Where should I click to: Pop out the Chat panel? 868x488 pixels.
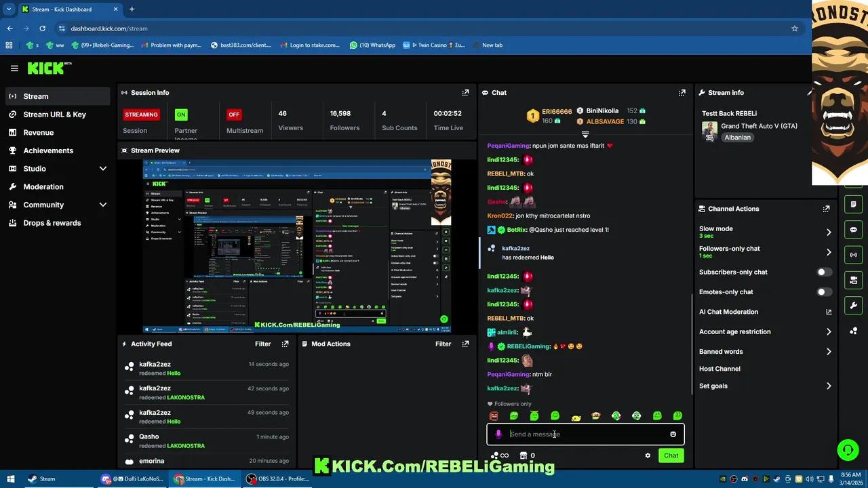[682, 92]
